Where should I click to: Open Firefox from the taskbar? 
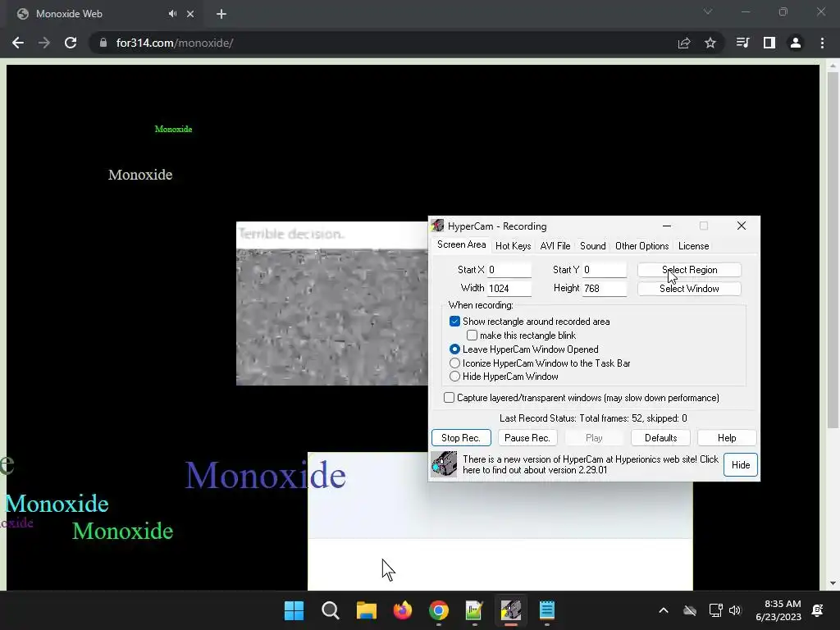pos(402,610)
